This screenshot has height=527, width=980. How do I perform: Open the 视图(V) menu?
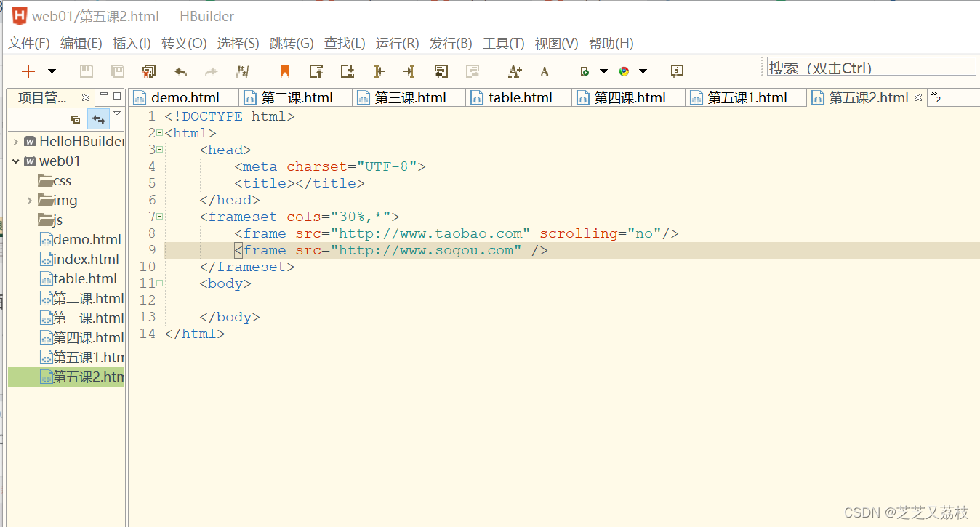[557, 44]
